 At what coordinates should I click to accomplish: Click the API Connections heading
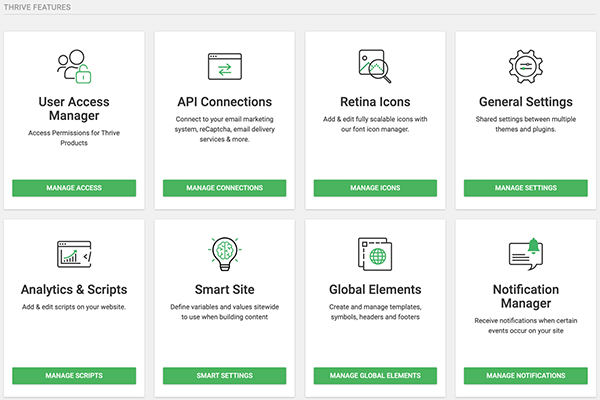pos(225,102)
